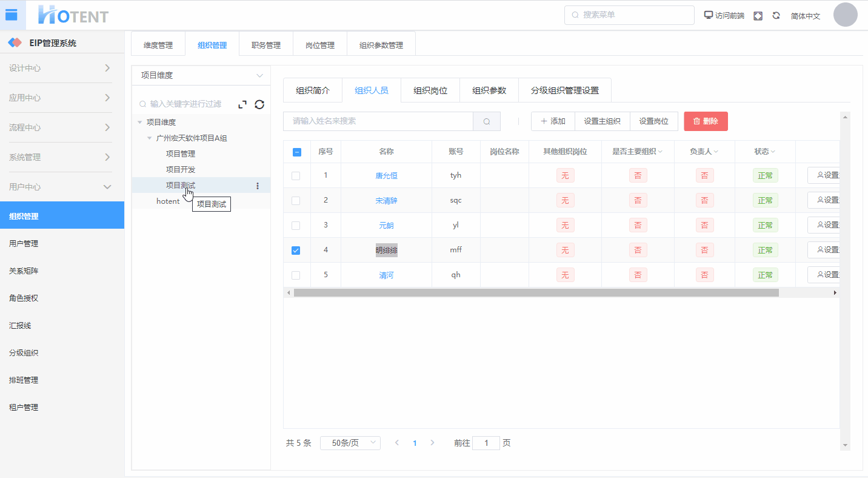Uncheck the selected row 4 checkbox
Screen dimensions: 868x478
coord(296,251)
